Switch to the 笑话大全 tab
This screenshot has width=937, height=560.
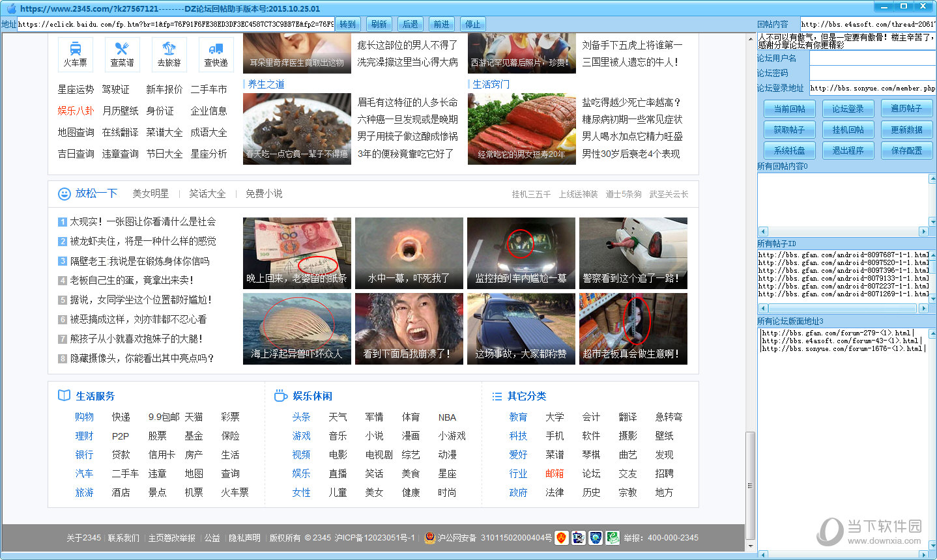pyautogui.click(x=207, y=194)
